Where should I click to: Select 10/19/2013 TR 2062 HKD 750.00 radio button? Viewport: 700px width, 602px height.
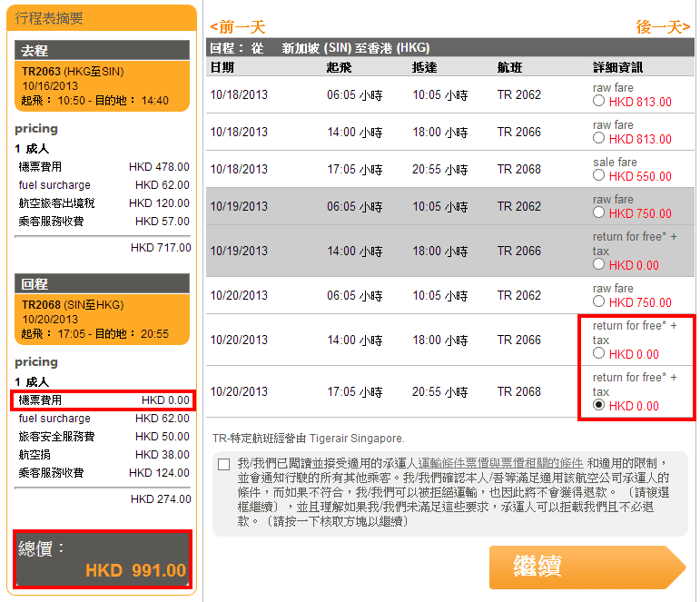click(x=598, y=213)
